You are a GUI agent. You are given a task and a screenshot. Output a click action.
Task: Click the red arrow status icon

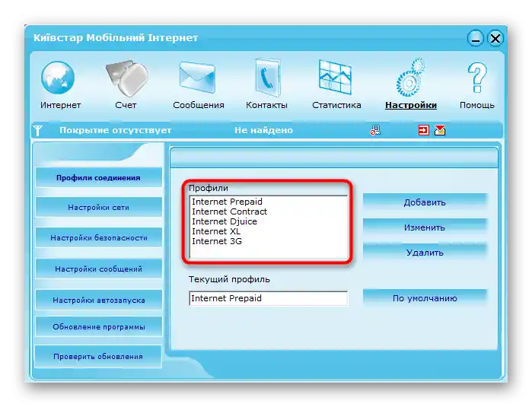point(423,130)
